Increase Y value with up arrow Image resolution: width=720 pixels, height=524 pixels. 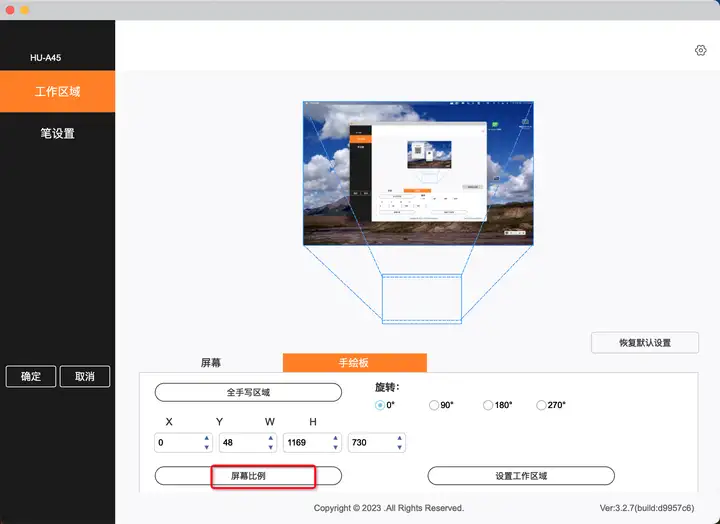coord(271,438)
